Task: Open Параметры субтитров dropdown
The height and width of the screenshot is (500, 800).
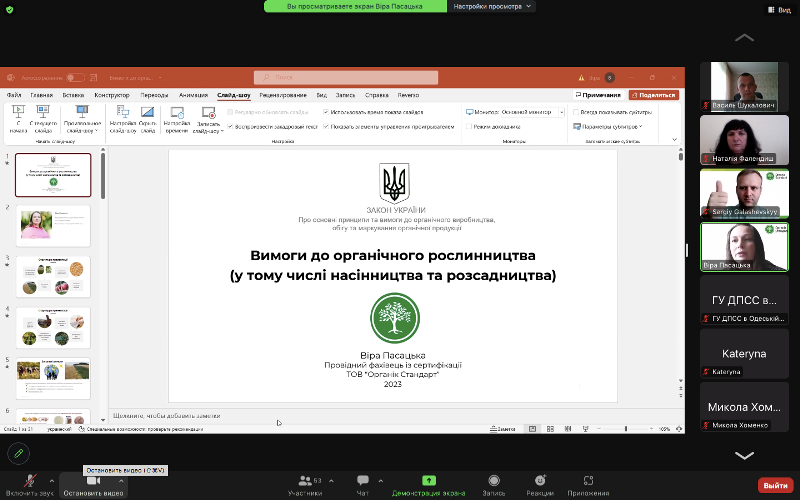Action: 608,127
